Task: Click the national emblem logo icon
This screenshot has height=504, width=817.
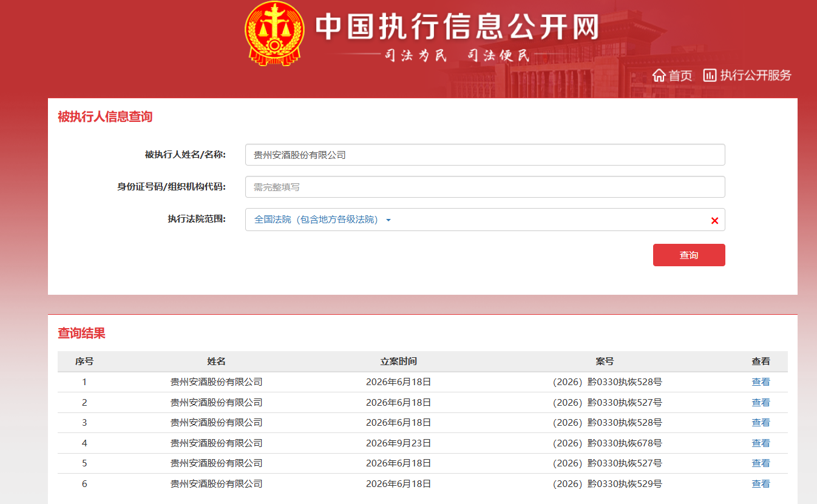Action: [x=273, y=33]
